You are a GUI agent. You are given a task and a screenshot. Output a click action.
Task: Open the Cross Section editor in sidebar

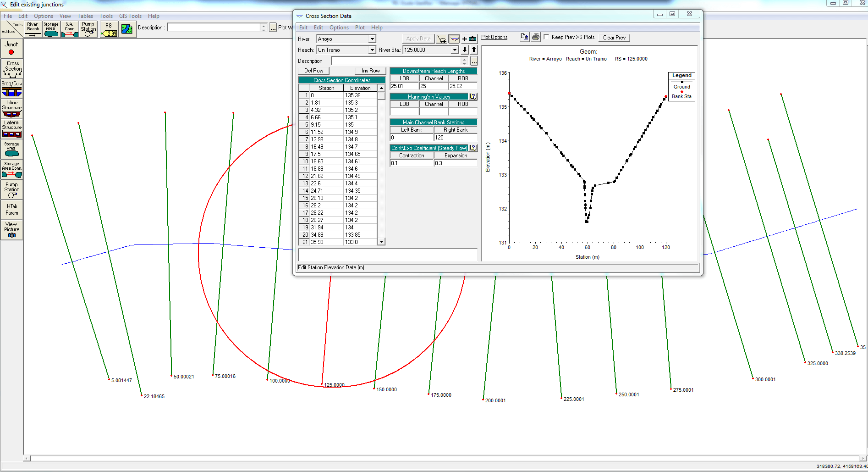11,69
